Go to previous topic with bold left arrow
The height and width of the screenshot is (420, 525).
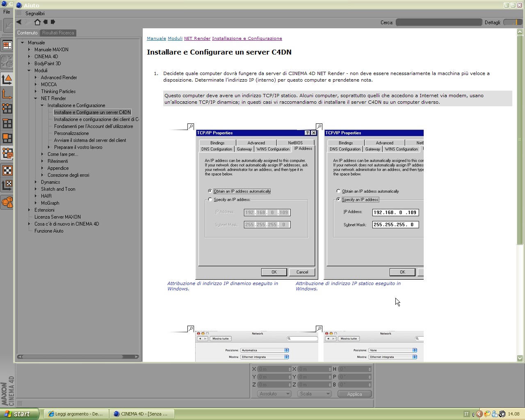click(46, 22)
